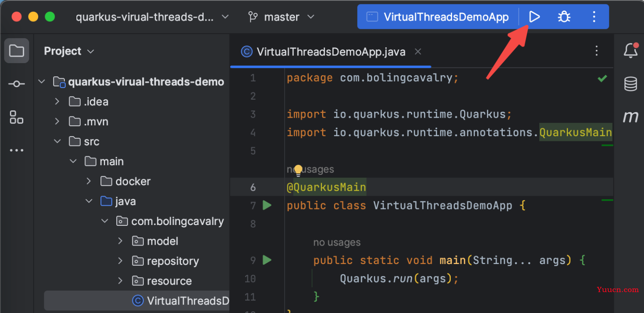Screen dimensions: 644x313
Task: Click the yellow lightbulb quick-fix icon
Action: pyautogui.click(x=298, y=170)
